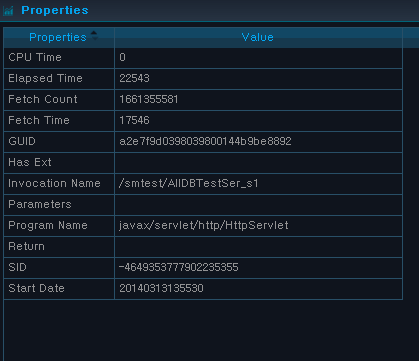Click the Value column header
419x361 pixels.
pyautogui.click(x=258, y=37)
